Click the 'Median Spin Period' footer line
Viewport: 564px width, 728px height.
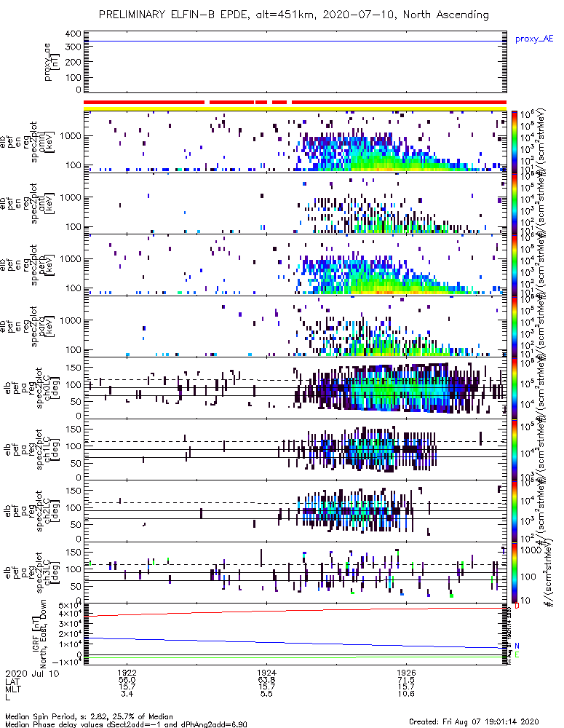(x=89, y=716)
